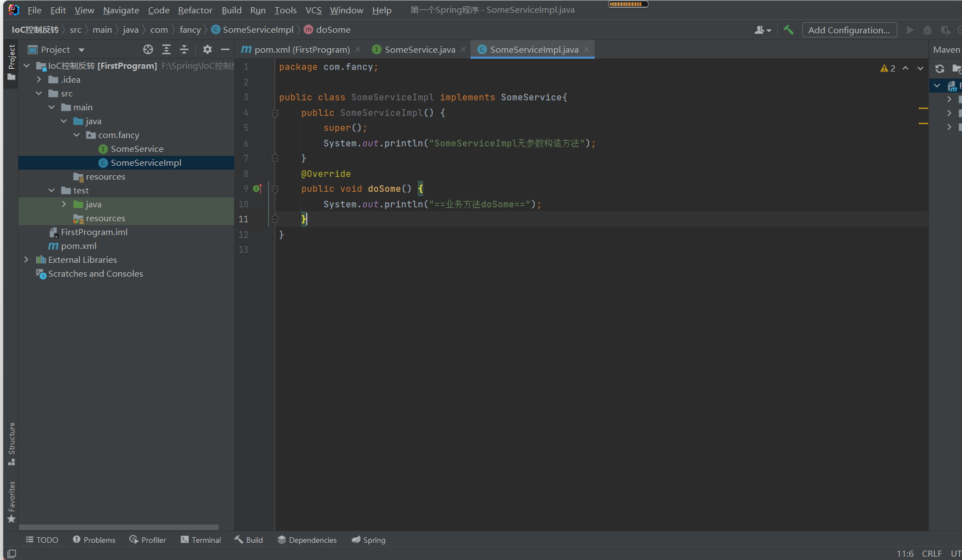The width and height of the screenshot is (962, 560).
Task: Click Expand All icon in Project panel
Action: (166, 49)
